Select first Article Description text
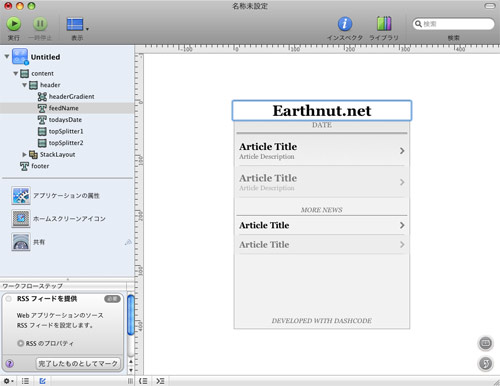Viewport: 500px width, 386px height. 267,157
